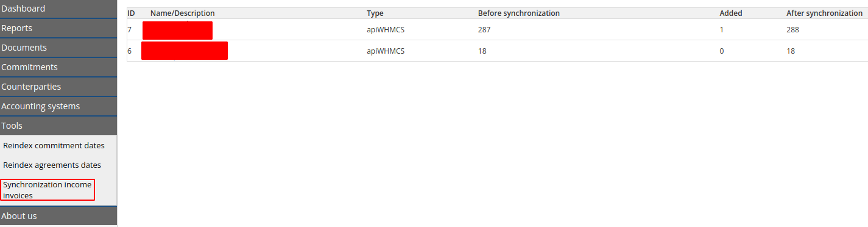Viewport: 868px width, 227px height.
Task: Collapse the Tools menu section
Action: [58, 126]
